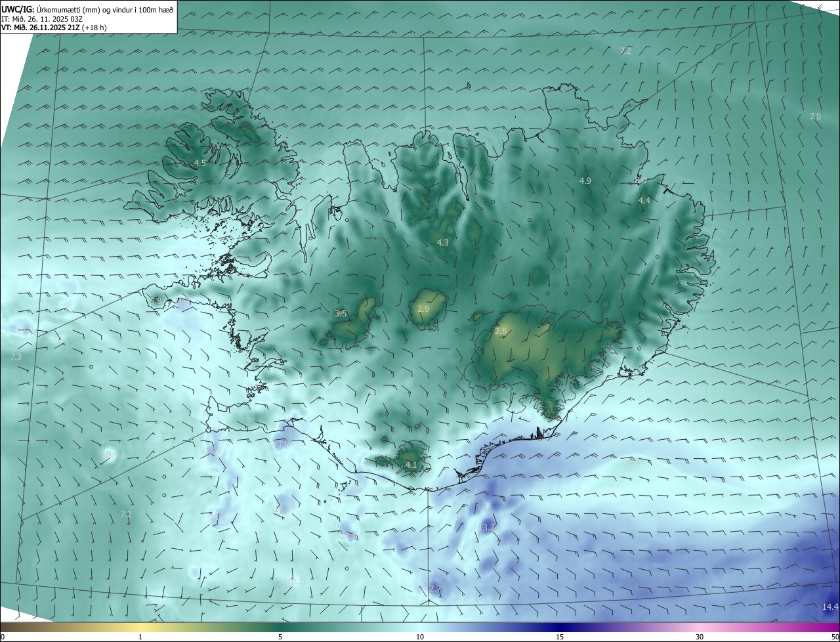This screenshot has width=840, height=642.
Task: Click the 3.5 value on the western glacier
Action: tap(341, 314)
